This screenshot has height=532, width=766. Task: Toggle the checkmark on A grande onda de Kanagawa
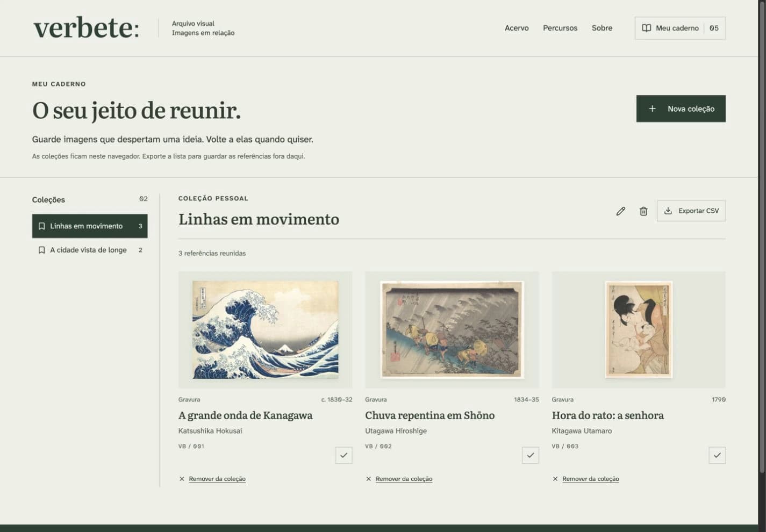pos(343,455)
